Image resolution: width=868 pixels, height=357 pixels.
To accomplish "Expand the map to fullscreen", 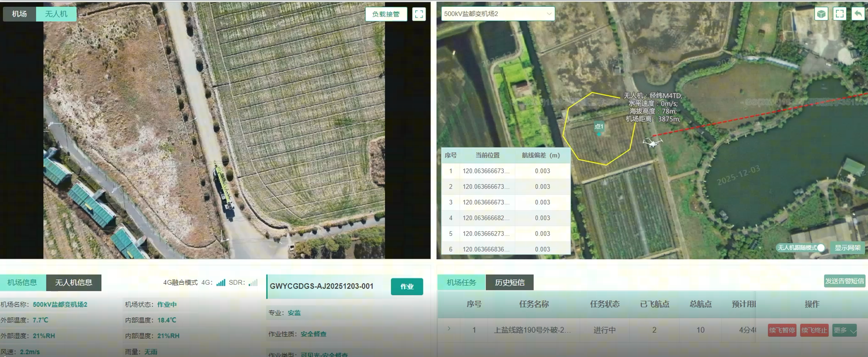I will click(839, 14).
